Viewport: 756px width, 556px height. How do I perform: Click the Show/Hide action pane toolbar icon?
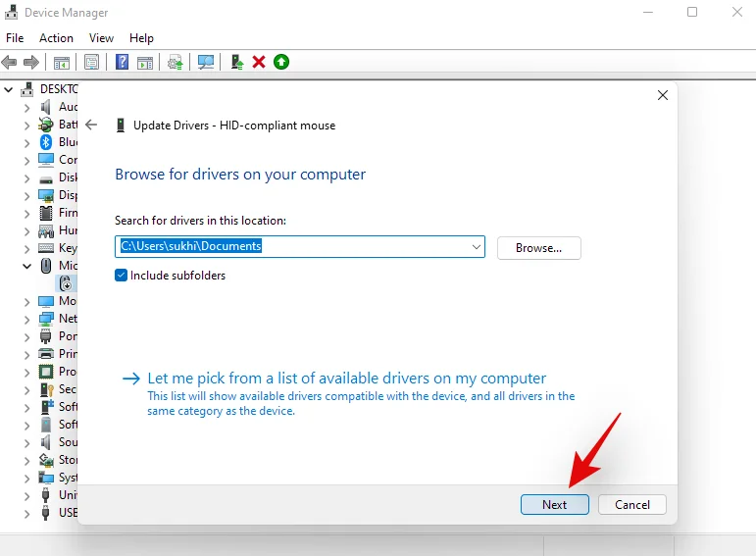pos(145,62)
